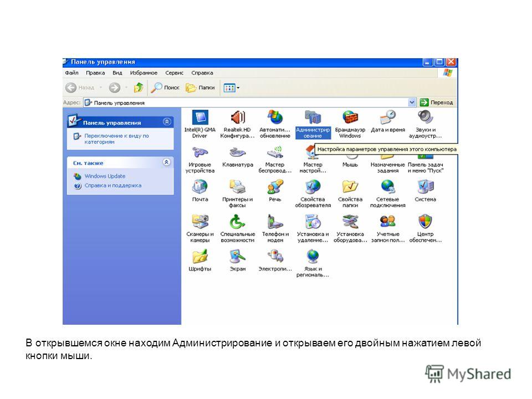The width and height of the screenshot is (532, 399).
Task: Click the Forward arrow button
Action: pos(115,88)
